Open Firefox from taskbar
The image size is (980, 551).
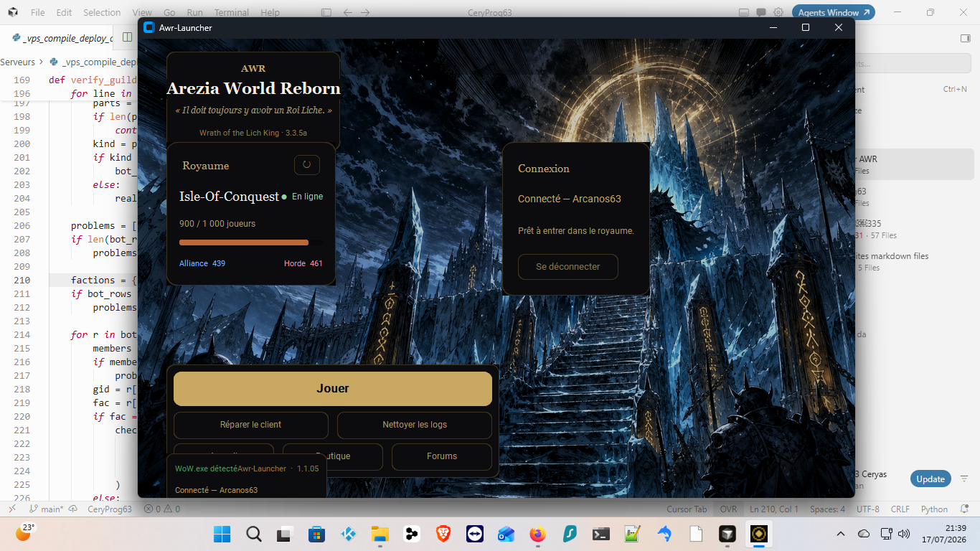click(537, 534)
